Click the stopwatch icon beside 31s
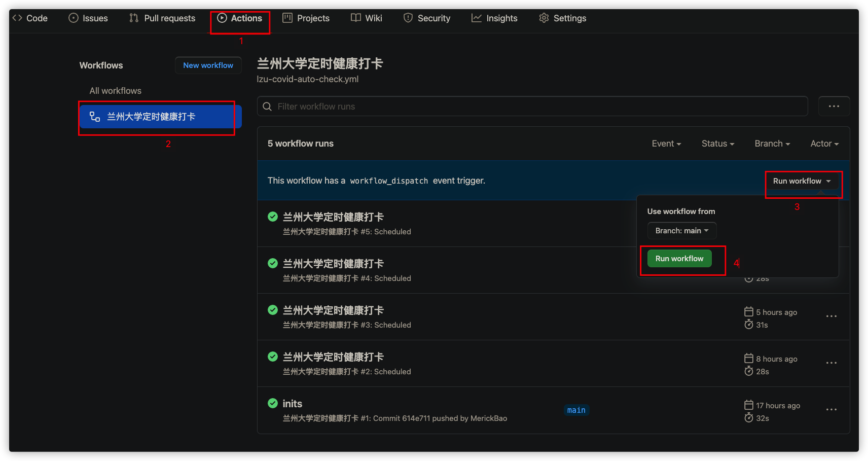This screenshot has height=461, width=868. [x=749, y=324]
